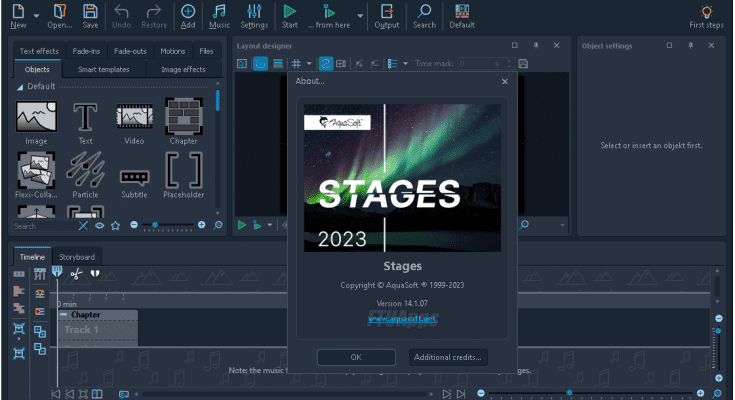
Task: Close the About dialog
Action: [x=505, y=82]
